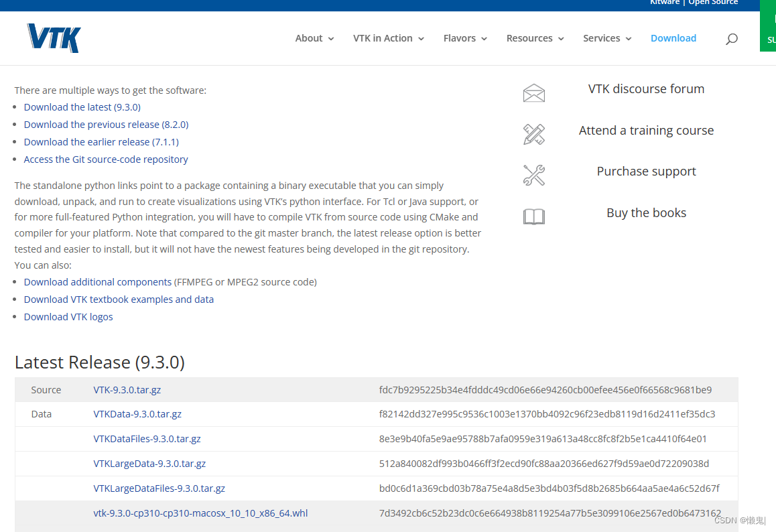This screenshot has width=776, height=532.
Task: Download the vtk-9.3.0 macOS wheel file
Action: pos(200,513)
